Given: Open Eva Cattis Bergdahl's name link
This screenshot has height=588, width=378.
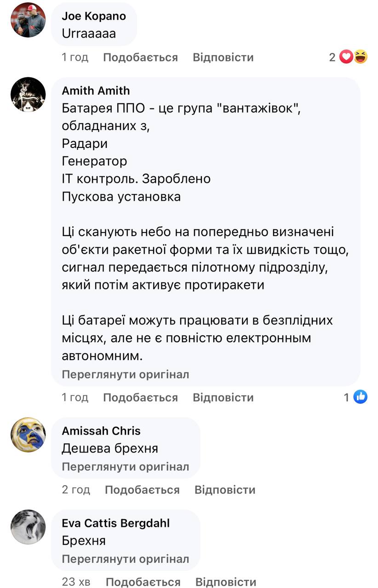Looking at the screenshot, I should (x=115, y=523).
